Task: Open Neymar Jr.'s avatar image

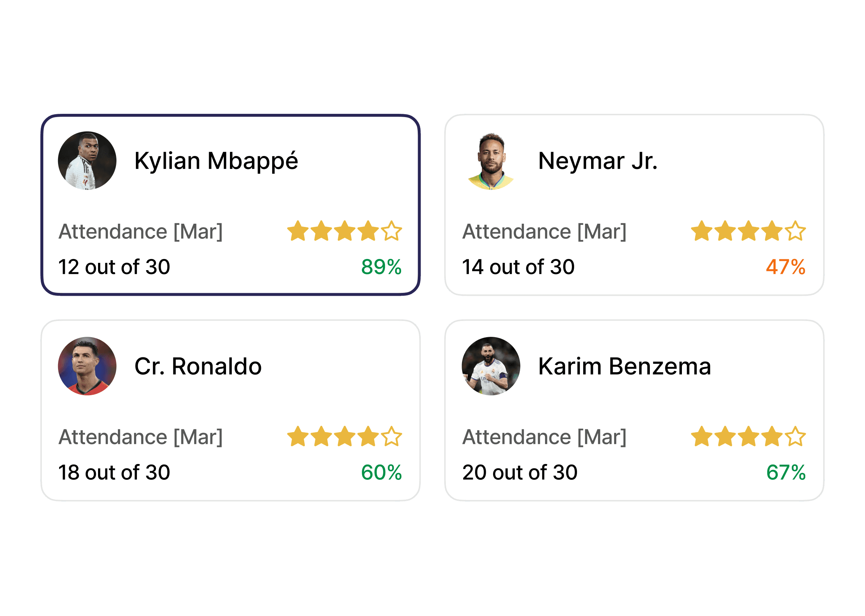Action: 491,160
